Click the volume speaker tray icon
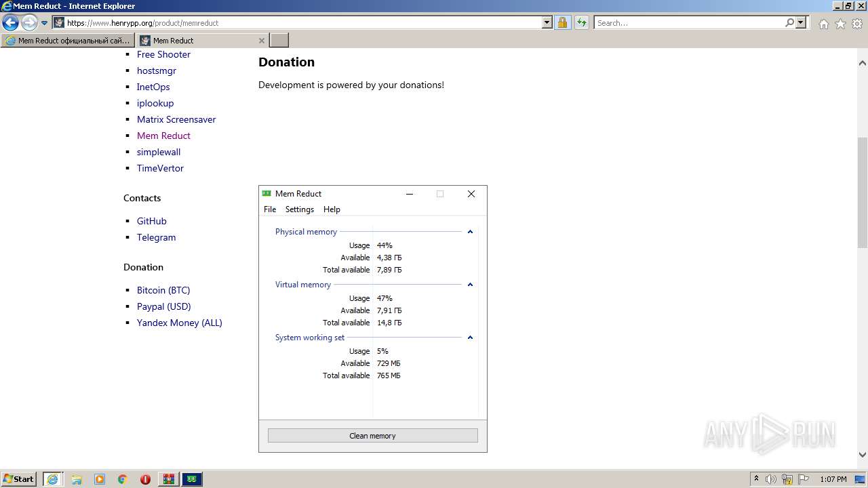Image resolution: width=868 pixels, height=488 pixels. click(771, 479)
